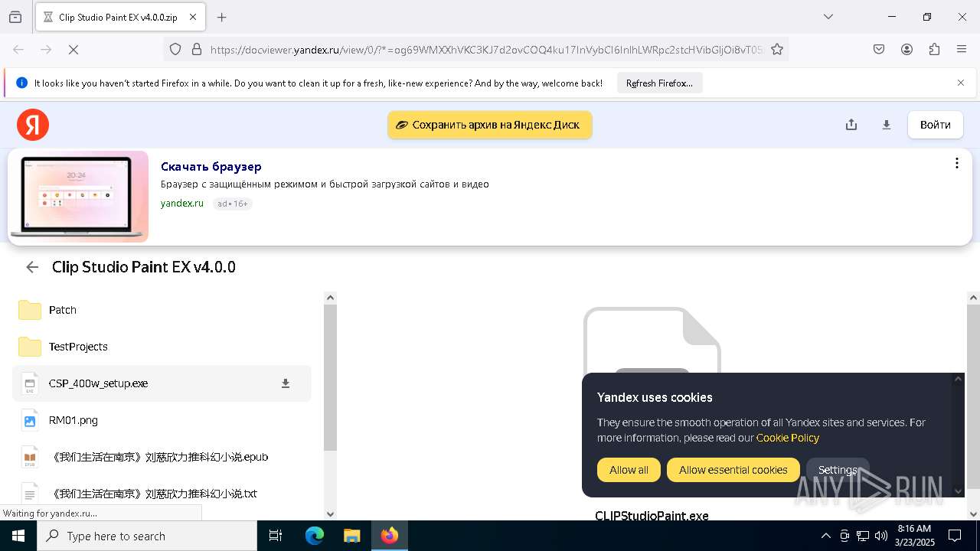
Task: Open the TestProjects folder
Action: pos(162,347)
